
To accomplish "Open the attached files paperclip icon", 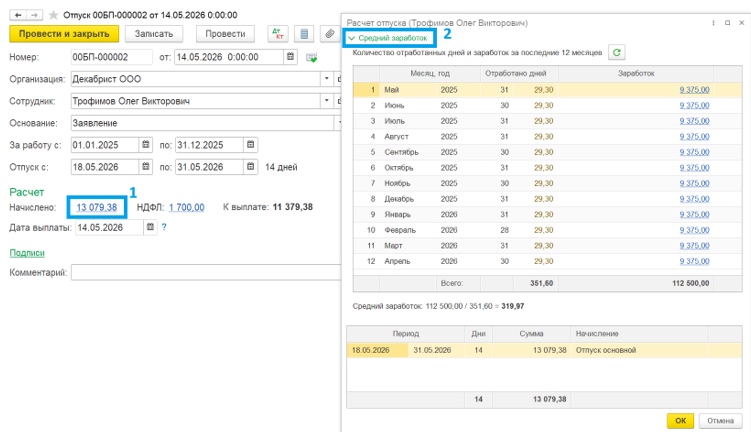I will point(330,34).
